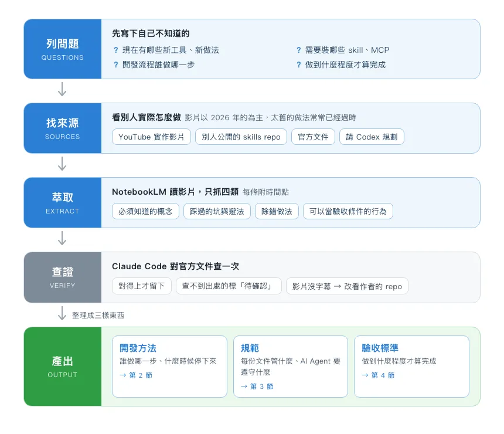Viewport: 504px width, 434px height.
Task: Click the 除錯做法 chip
Action: click(277, 211)
